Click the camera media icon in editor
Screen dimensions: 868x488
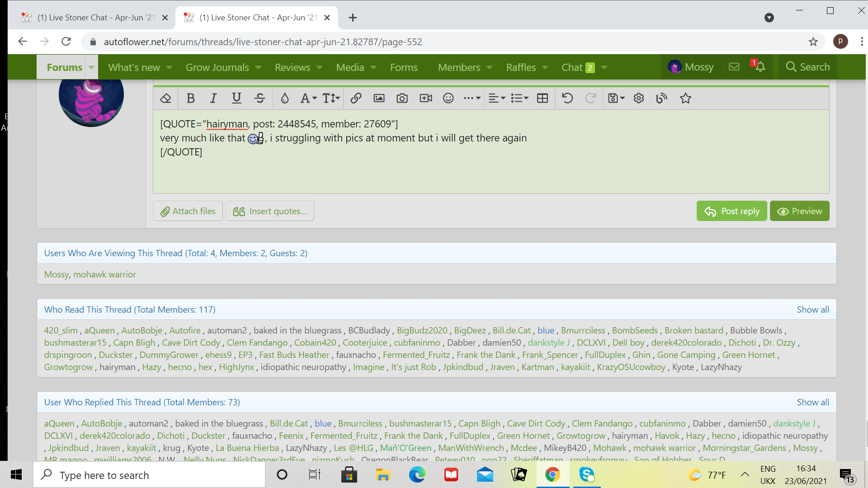pyautogui.click(x=402, y=98)
